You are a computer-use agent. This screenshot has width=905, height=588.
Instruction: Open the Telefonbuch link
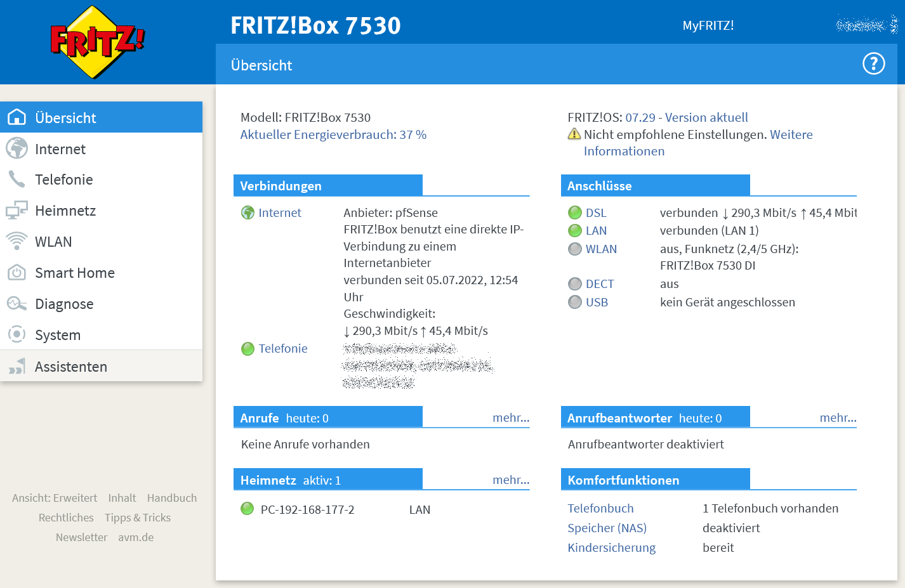(x=600, y=508)
